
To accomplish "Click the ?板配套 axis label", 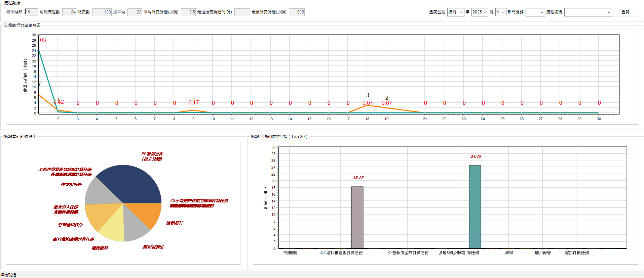I will coord(290,253).
